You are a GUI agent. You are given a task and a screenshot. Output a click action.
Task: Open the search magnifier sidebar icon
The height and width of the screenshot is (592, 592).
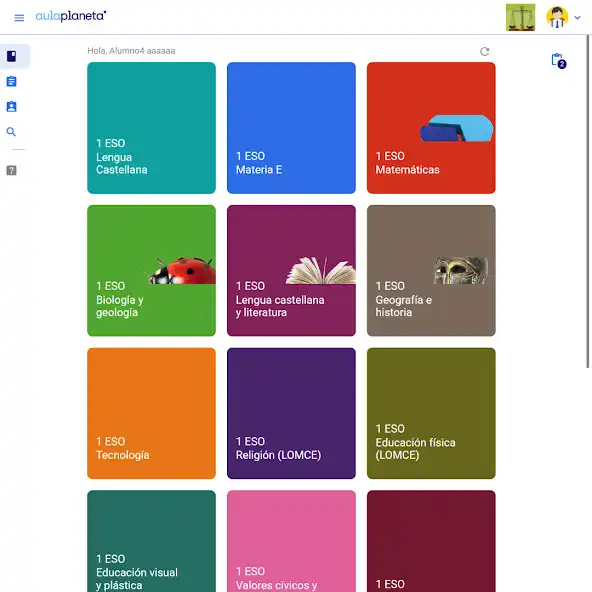(11, 132)
